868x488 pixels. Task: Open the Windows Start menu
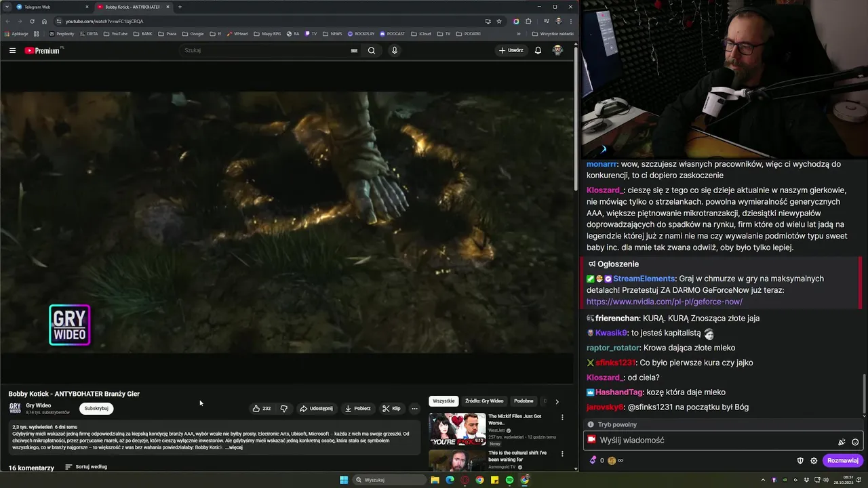click(x=344, y=480)
